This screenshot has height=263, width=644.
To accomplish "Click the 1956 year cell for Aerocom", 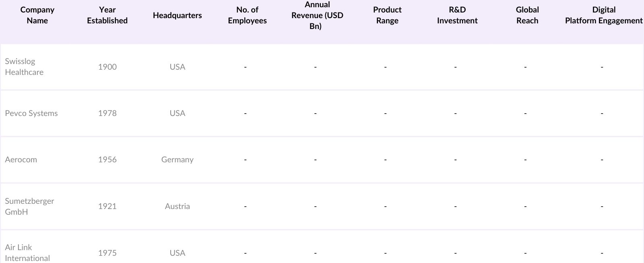I will 107,159.
